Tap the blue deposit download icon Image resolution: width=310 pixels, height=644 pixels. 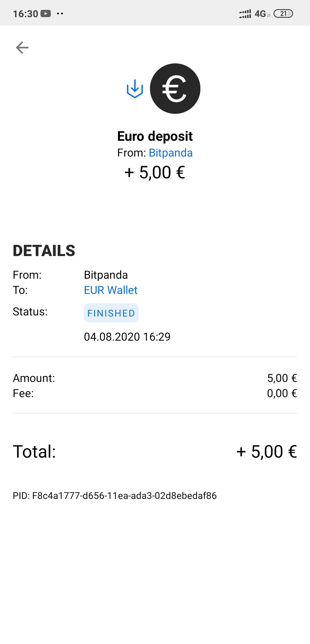point(135,89)
